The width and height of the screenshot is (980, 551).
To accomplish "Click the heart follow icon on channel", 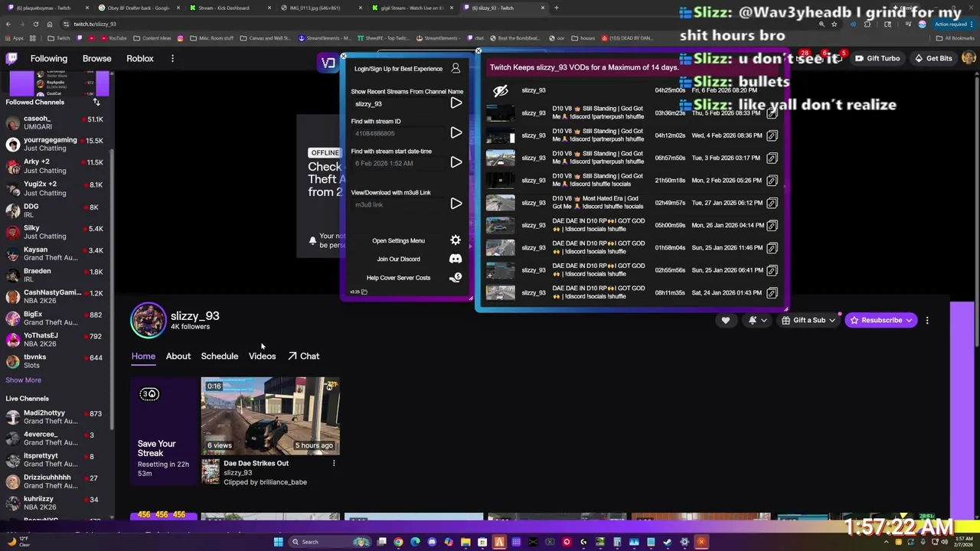I will point(725,321).
